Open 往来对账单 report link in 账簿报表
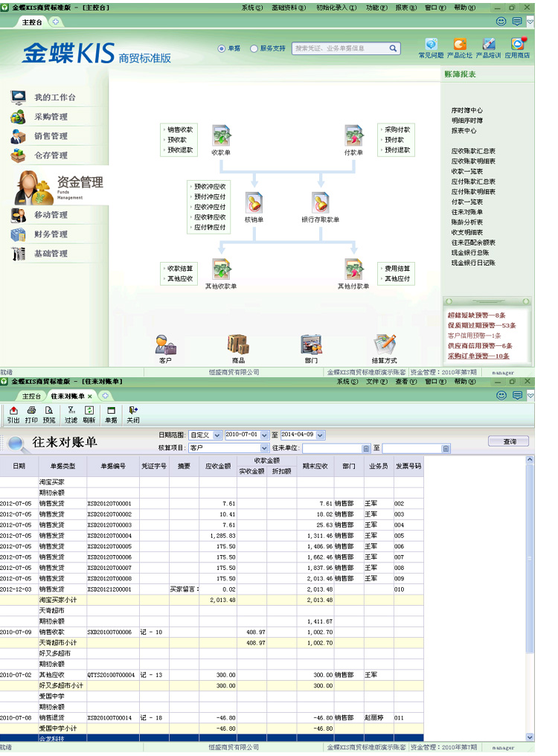This screenshot has width=558, height=756. [x=466, y=212]
